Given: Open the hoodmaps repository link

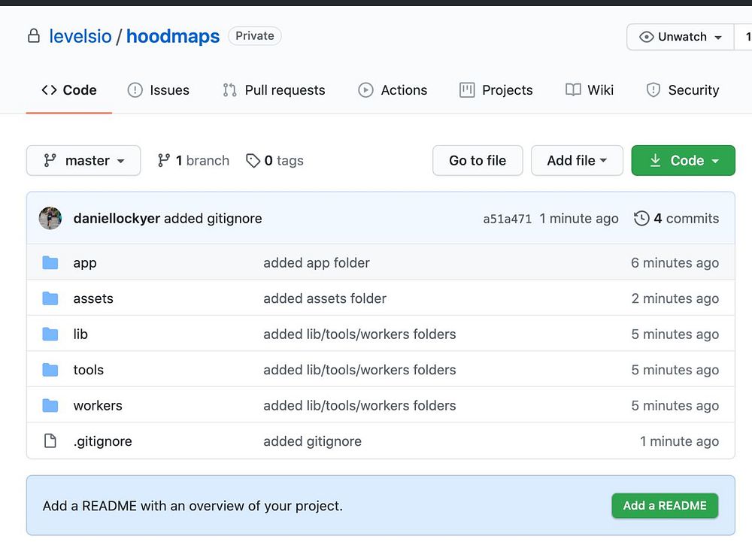Looking at the screenshot, I should click(x=173, y=36).
